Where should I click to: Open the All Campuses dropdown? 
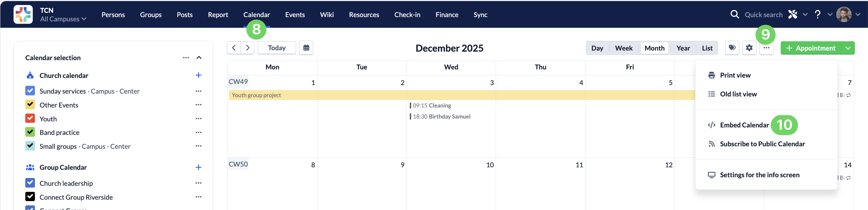(x=63, y=19)
